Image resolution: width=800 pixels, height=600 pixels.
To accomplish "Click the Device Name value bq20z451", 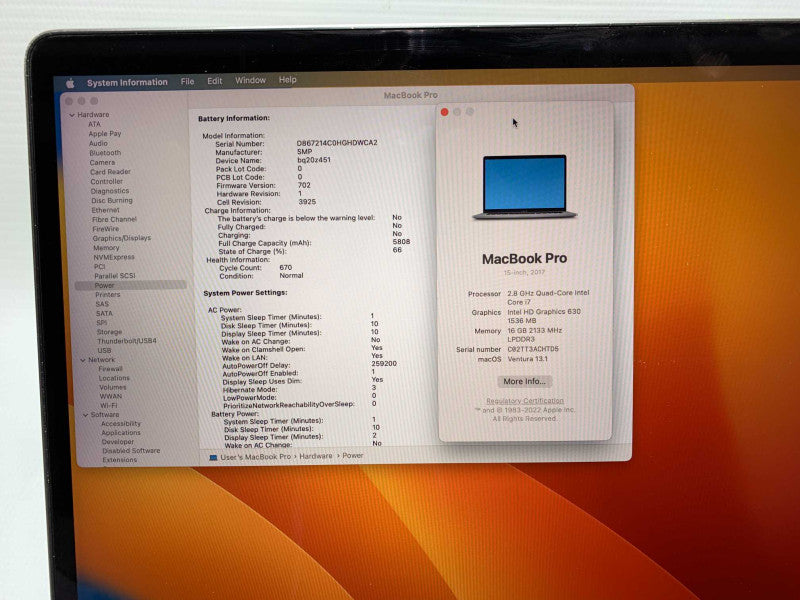I will coord(314,160).
